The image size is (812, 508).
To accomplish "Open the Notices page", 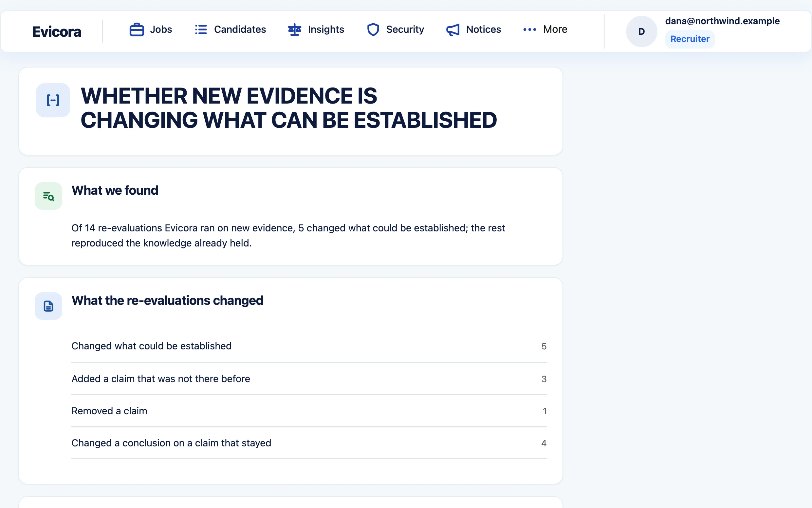I will (473, 29).
